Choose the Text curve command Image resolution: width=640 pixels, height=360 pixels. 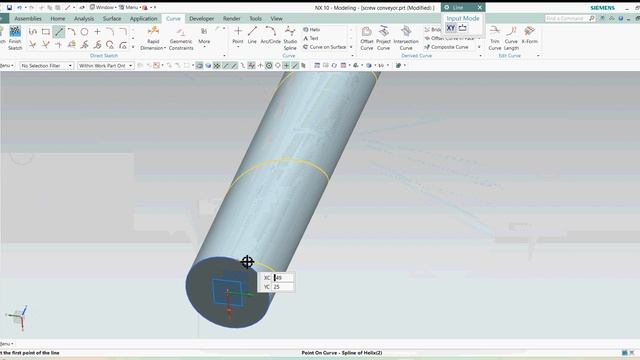(x=311, y=38)
